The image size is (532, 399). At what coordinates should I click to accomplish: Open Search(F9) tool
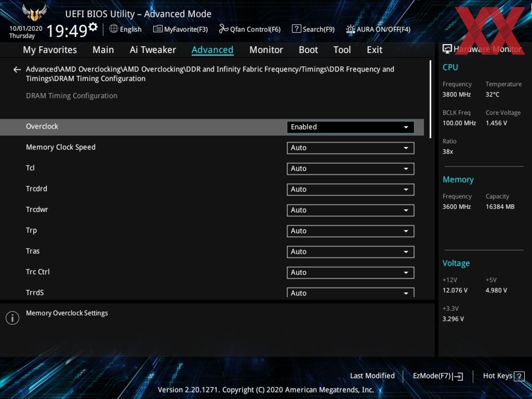click(x=313, y=29)
